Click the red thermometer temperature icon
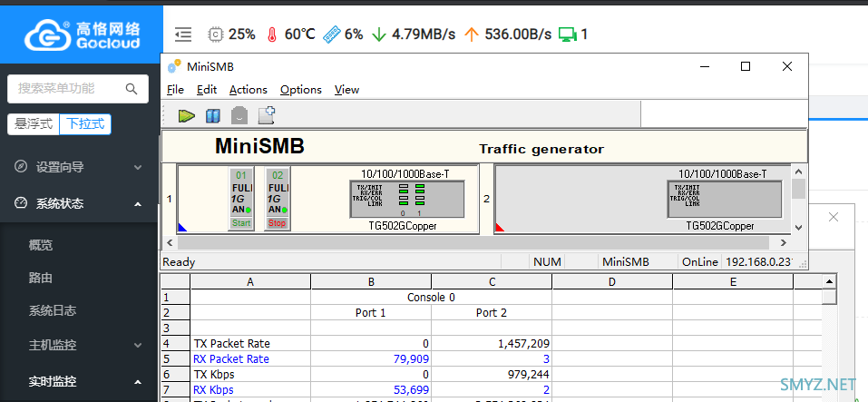This screenshot has height=402, width=868. 271,34
